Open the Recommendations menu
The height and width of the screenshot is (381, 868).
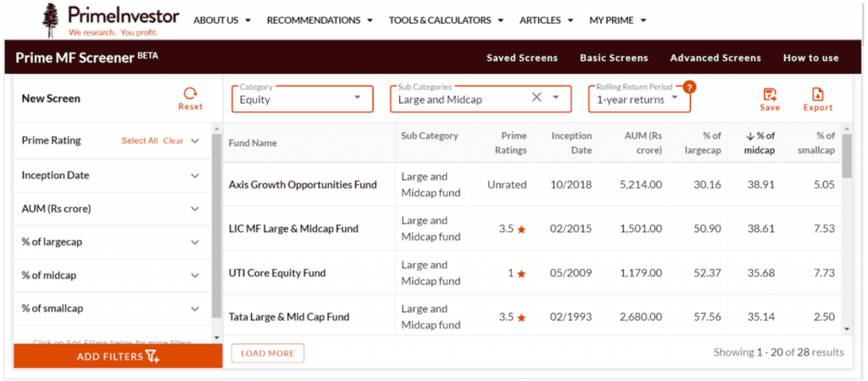[320, 20]
